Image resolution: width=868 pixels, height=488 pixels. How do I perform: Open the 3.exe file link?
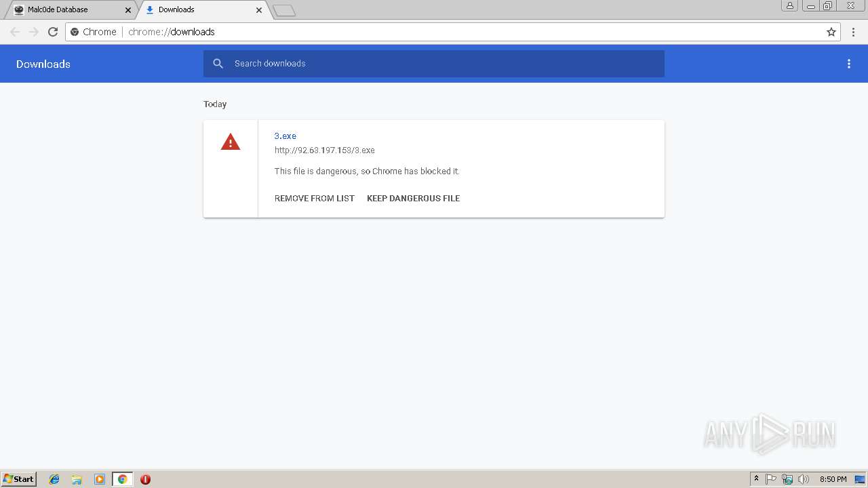point(285,136)
